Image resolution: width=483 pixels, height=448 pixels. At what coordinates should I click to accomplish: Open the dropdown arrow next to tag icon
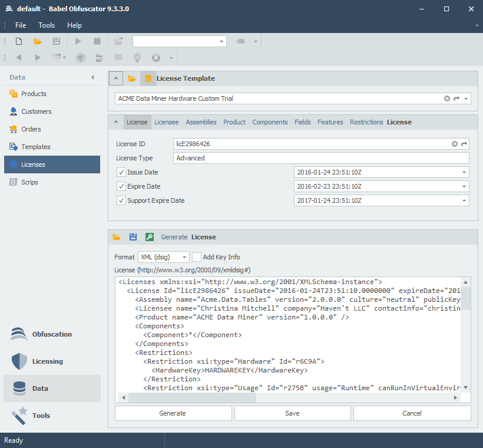pyautogui.click(x=256, y=41)
